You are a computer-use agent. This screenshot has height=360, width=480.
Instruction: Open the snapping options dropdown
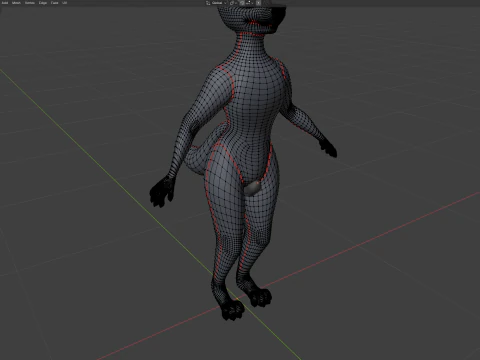pyautogui.click(x=249, y=3)
